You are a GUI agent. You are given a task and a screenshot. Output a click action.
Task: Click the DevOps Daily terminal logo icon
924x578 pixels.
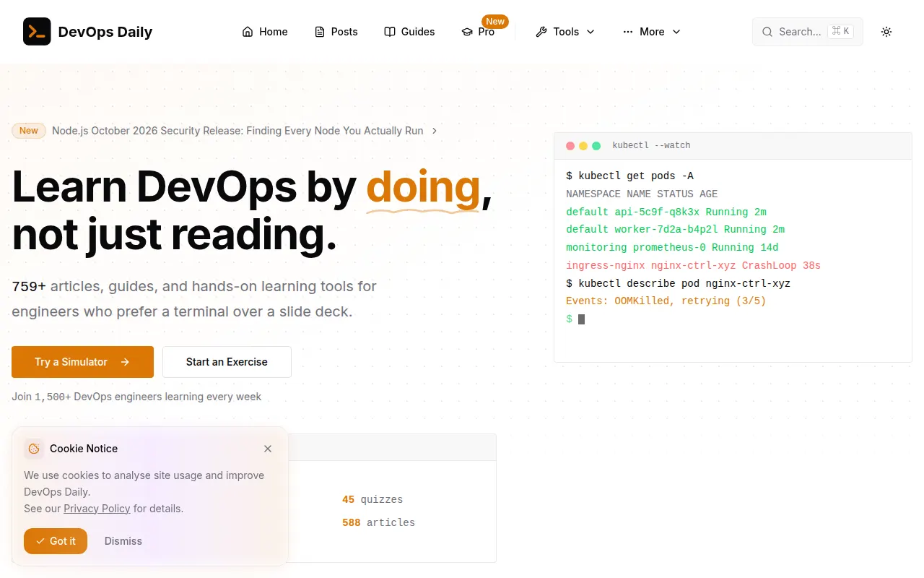pos(37,32)
